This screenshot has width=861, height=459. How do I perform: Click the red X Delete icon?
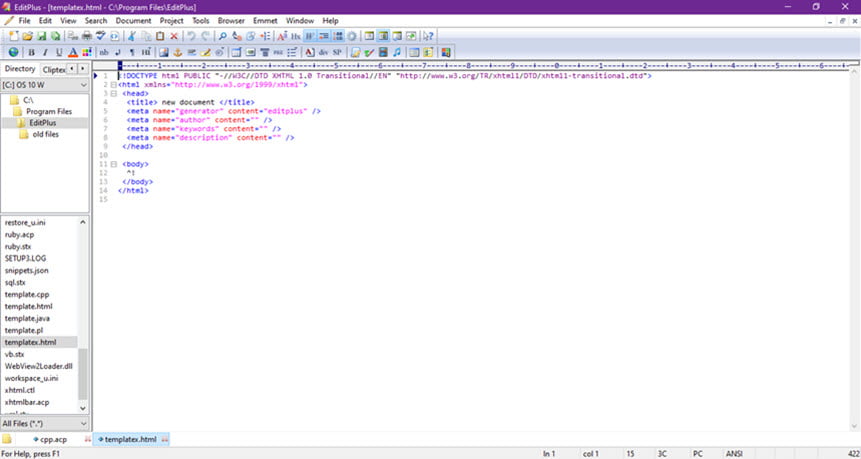click(x=174, y=36)
